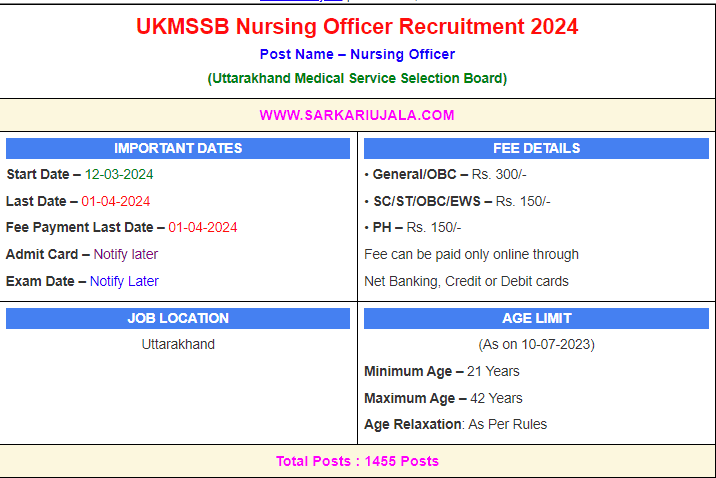
Task: Click Exam Date Notify Later text
Action: [82, 281]
